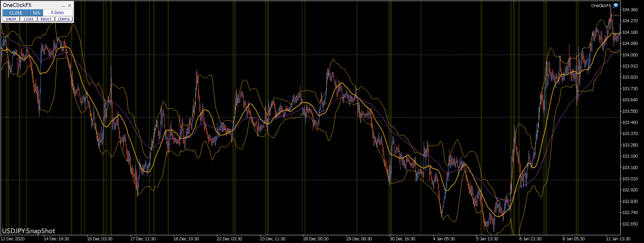Click the 103.550 price label
Screen dimensions: 644x243
[630, 111]
